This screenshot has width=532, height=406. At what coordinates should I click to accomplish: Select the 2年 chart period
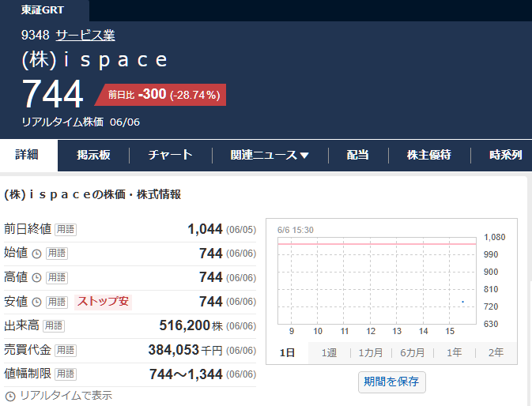tap(496, 353)
